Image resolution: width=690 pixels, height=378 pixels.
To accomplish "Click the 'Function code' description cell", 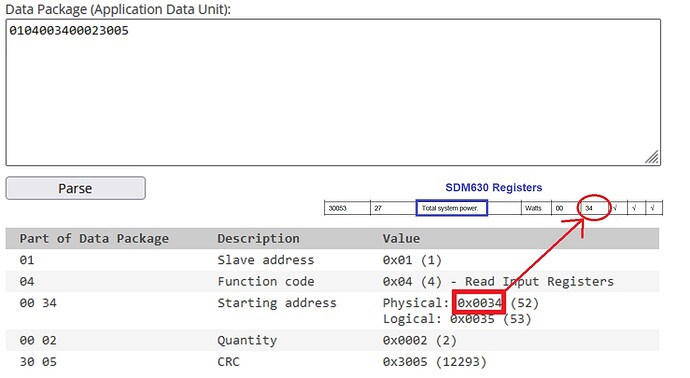I will 266,282.
